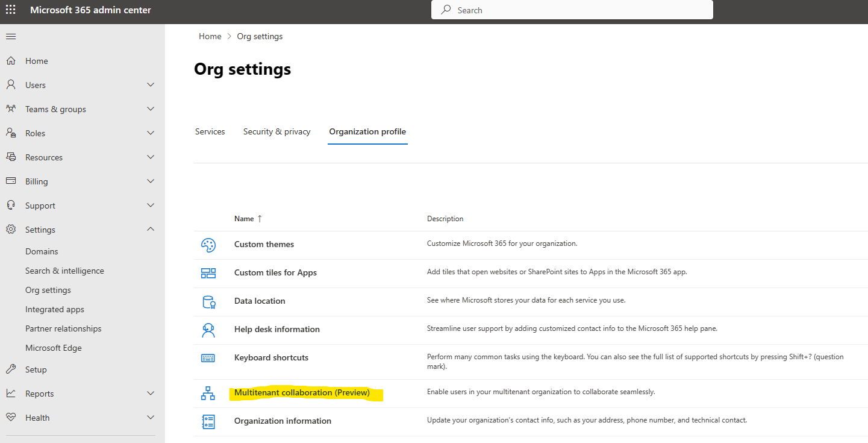Open Search & intelligence in sidebar
The image size is (868, 443).
[64, 271]
